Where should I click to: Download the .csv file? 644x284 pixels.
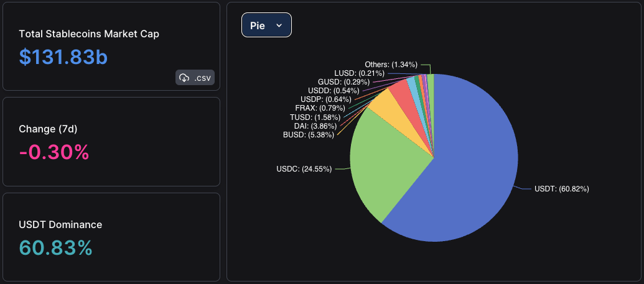(x=195, y=78)
